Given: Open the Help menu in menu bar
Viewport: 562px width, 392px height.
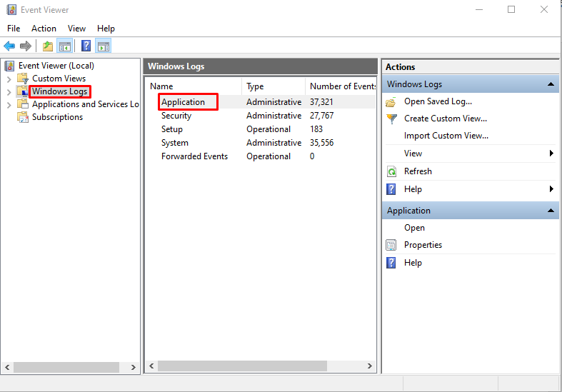Looking at the screenshot, I should coord(106,29).
